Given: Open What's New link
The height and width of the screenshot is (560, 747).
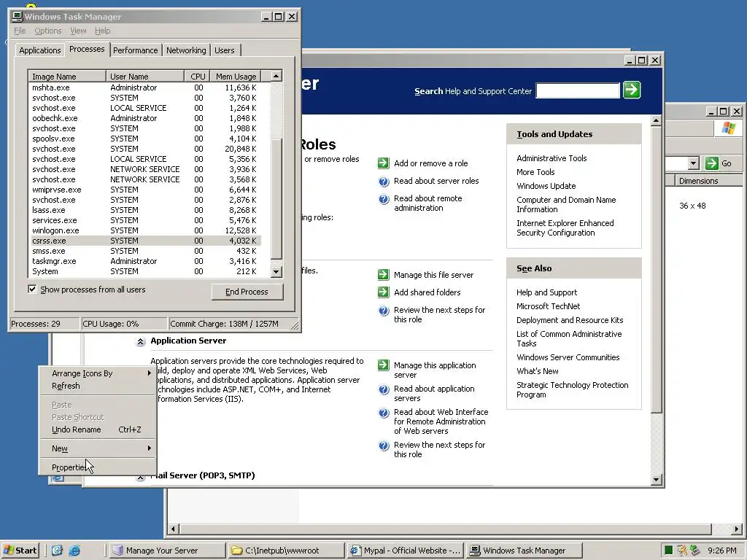Looking at the screenshot, I should click(538, 371).
